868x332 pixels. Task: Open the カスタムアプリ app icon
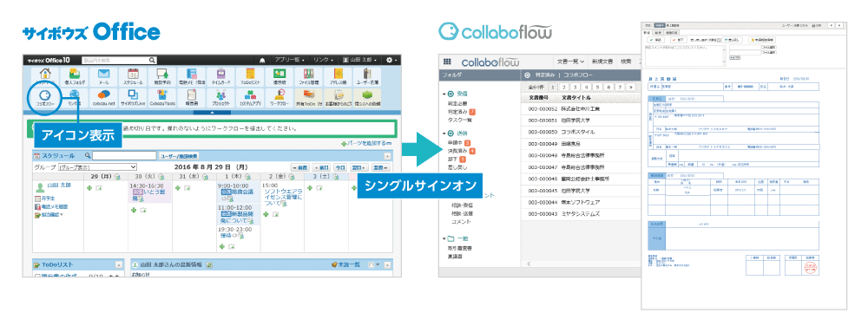point(250,98)
